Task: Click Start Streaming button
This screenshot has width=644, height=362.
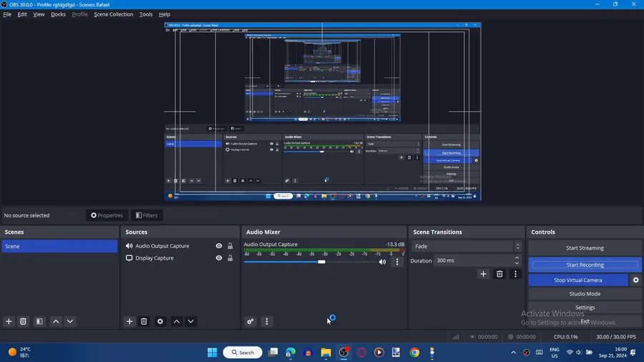Action: click(x=585, y=248)
